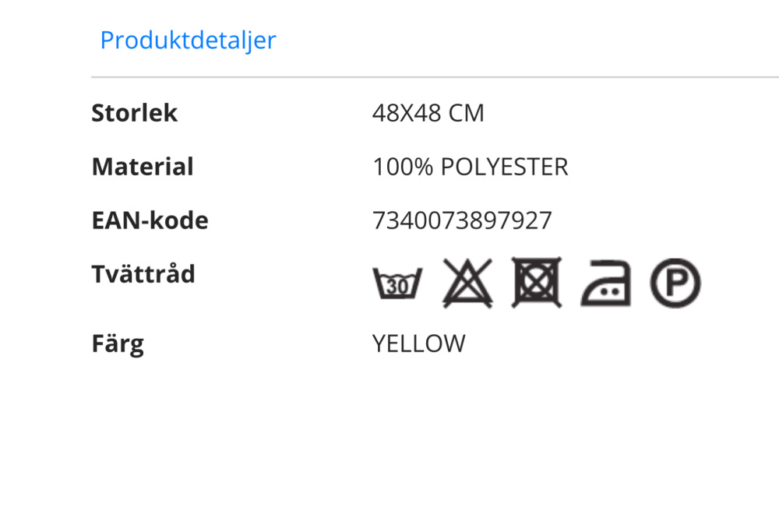Click the crossed triangle bleach symbol
This screenshot has height=532, width=779.
pos(467,283)
